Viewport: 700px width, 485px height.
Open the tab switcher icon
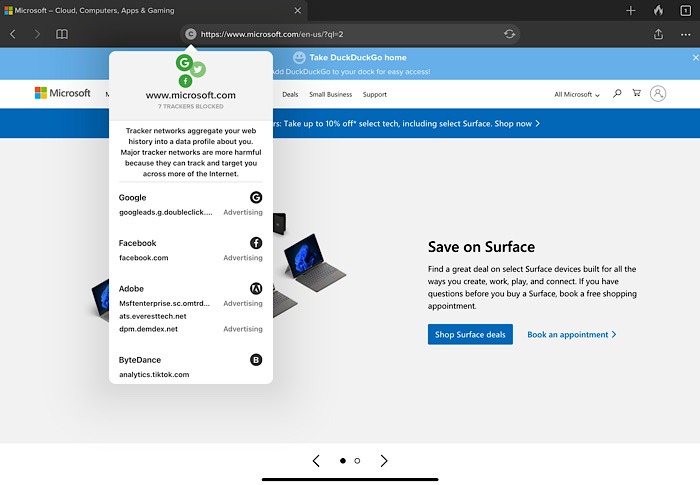coord(686,10)
